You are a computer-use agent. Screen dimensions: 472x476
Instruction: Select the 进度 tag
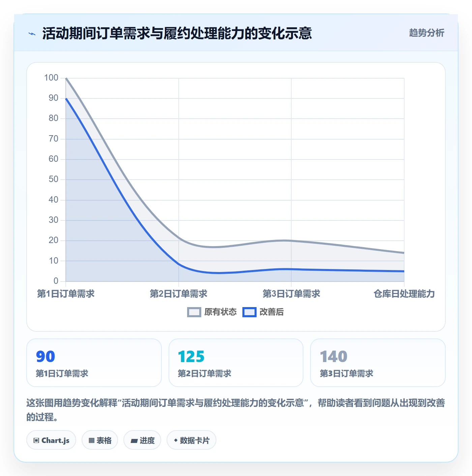[142, 440]
